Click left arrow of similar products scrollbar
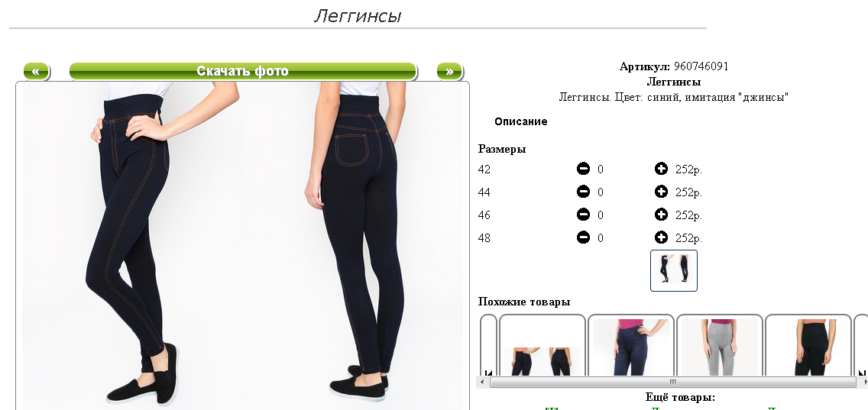The height and width of the screenshot is (410, 868). (482, 382)
